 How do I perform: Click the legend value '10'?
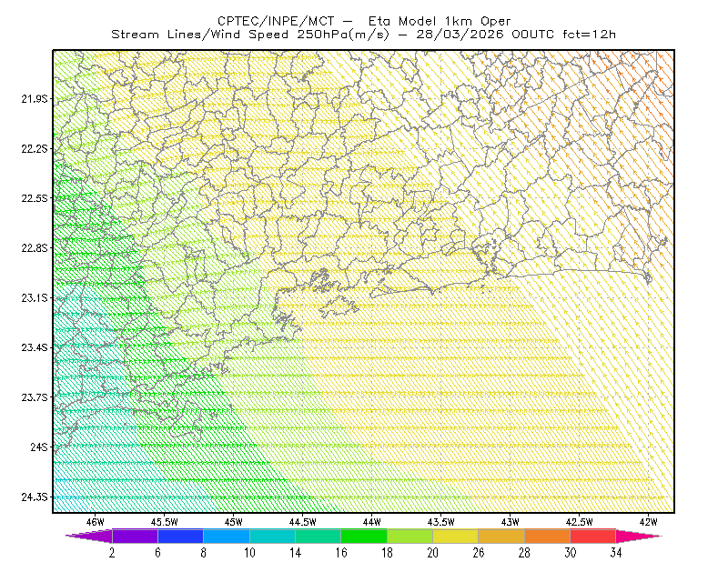[249, 553]
